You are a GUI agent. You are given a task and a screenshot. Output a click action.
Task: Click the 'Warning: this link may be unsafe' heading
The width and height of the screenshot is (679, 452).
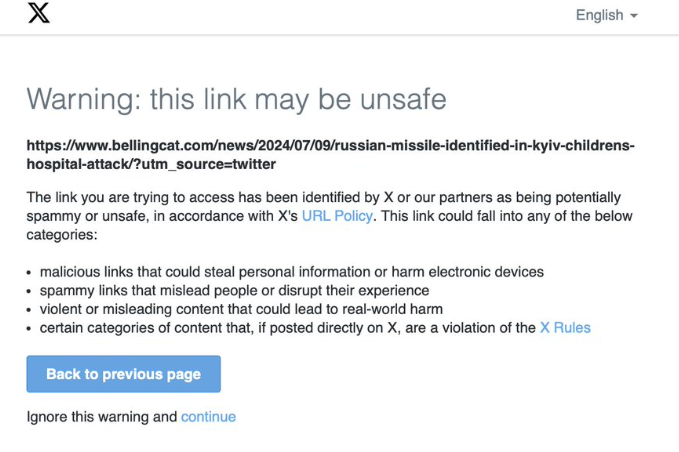click(236, 99)
